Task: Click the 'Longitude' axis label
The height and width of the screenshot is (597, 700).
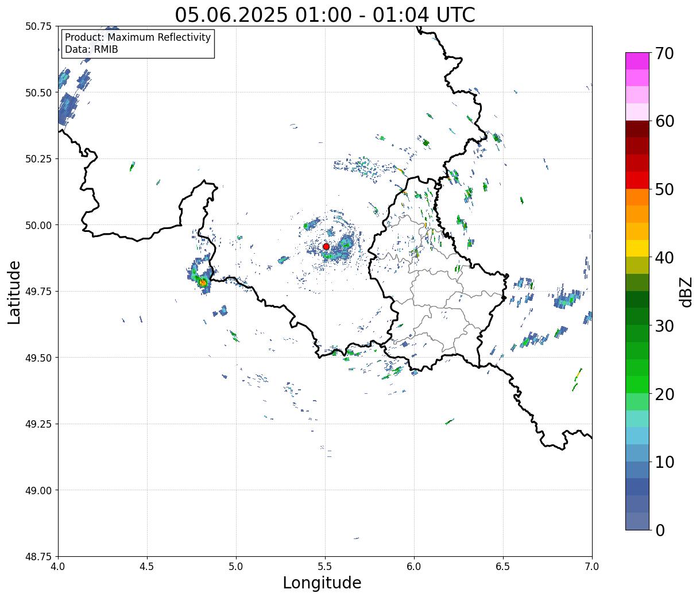Action: click(322, 583)
